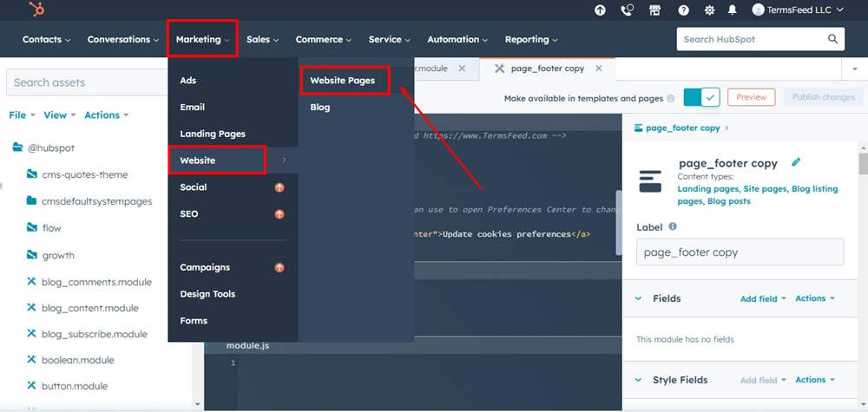
Task: Open the TermsFeed LLC account menu
Action: pyautogui.click(x=799, y=10)
